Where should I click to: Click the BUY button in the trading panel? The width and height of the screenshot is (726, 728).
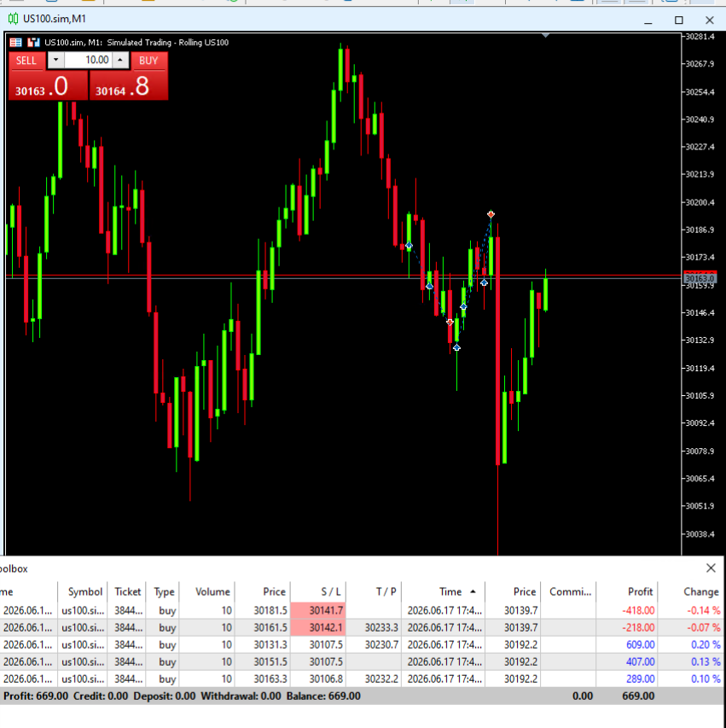(x=148, y=61)
